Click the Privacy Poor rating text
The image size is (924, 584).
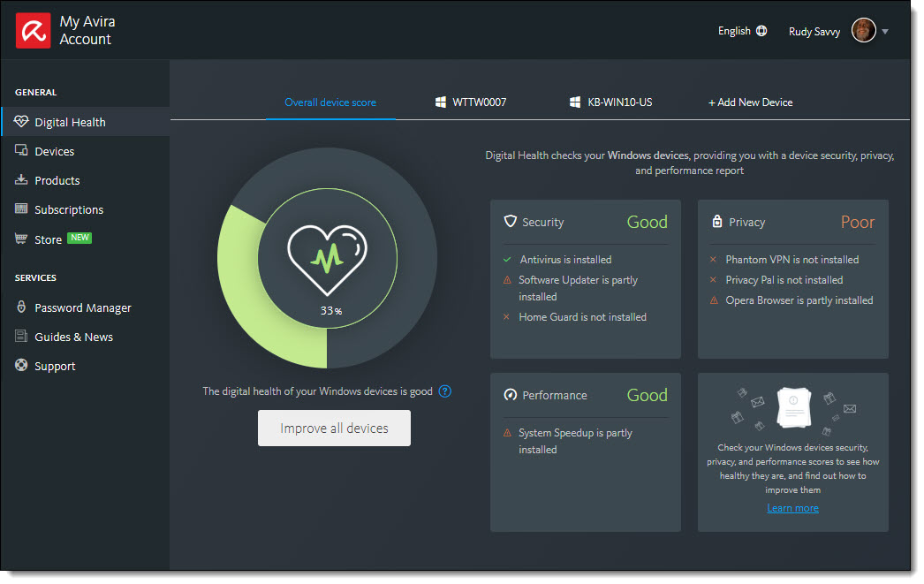(x=858, y=222)
